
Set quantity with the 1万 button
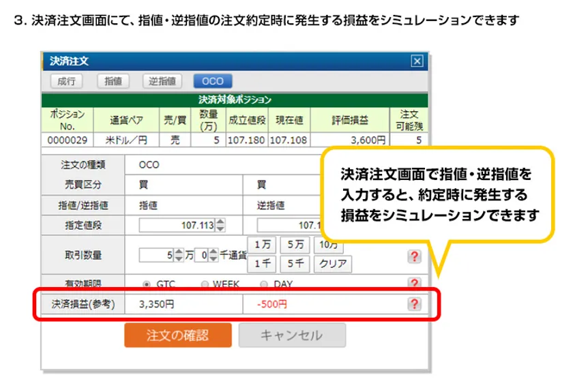tap(261, 245)
